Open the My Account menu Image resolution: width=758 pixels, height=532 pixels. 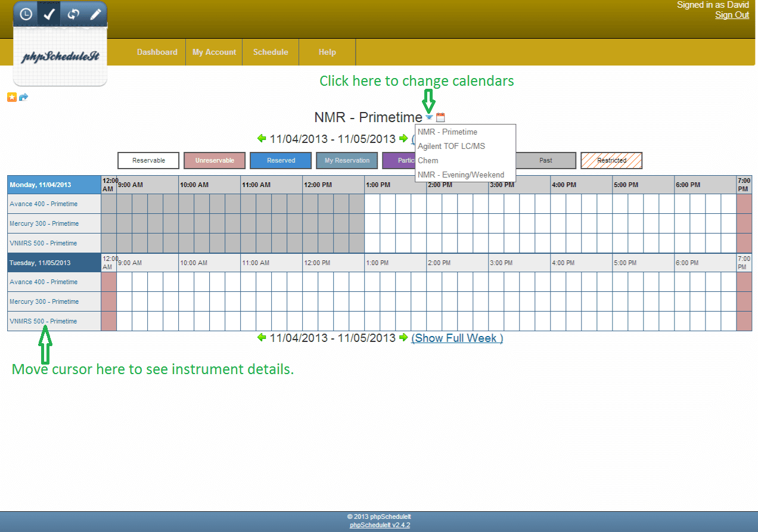click(x=214, y=52)
